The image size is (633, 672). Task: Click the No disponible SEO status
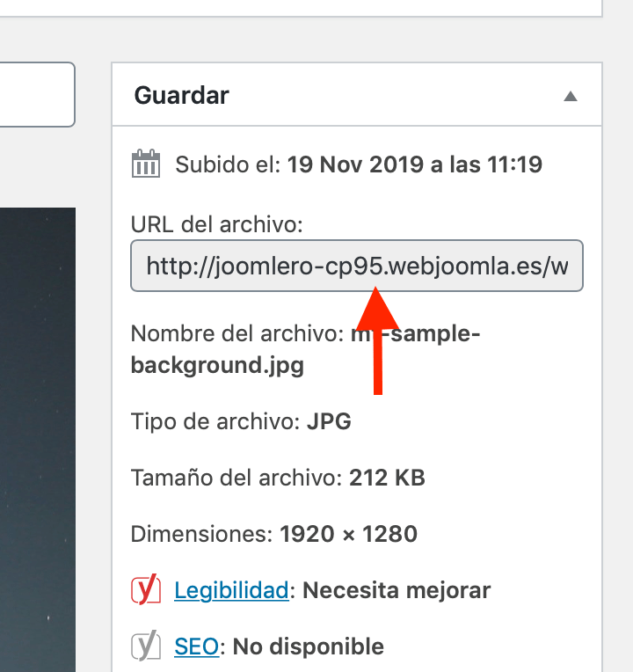pos(309,646)
